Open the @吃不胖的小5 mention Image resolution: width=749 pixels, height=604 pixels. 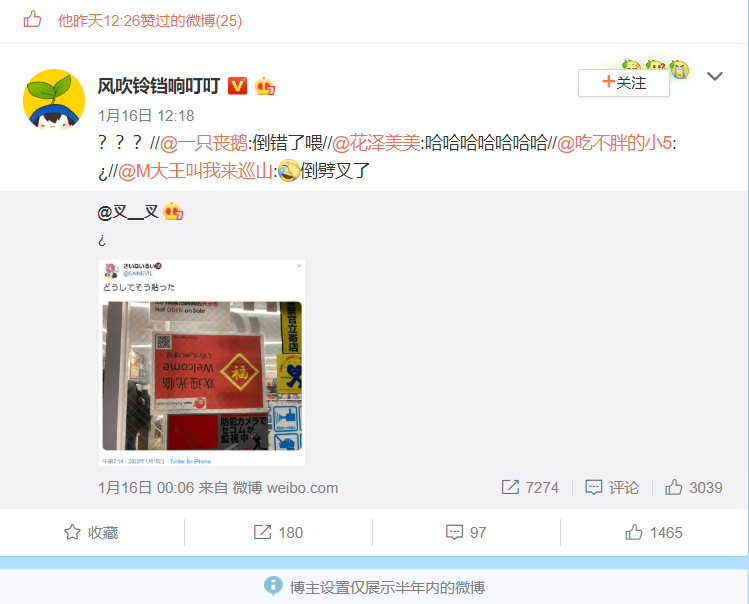click(x=615, y=143)
